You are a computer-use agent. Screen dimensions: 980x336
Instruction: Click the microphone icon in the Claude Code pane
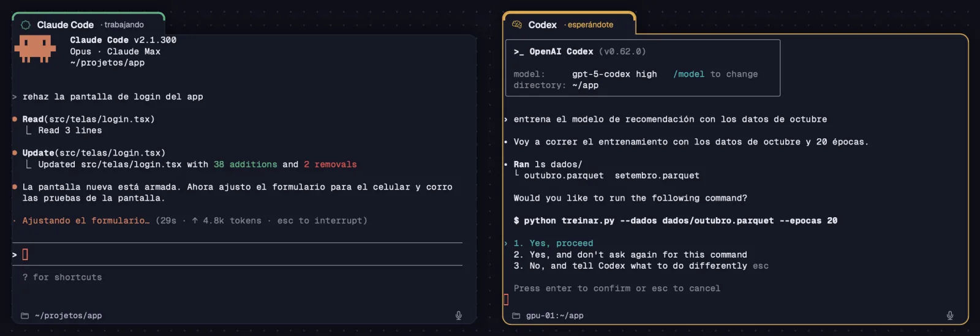coord(458,316)
